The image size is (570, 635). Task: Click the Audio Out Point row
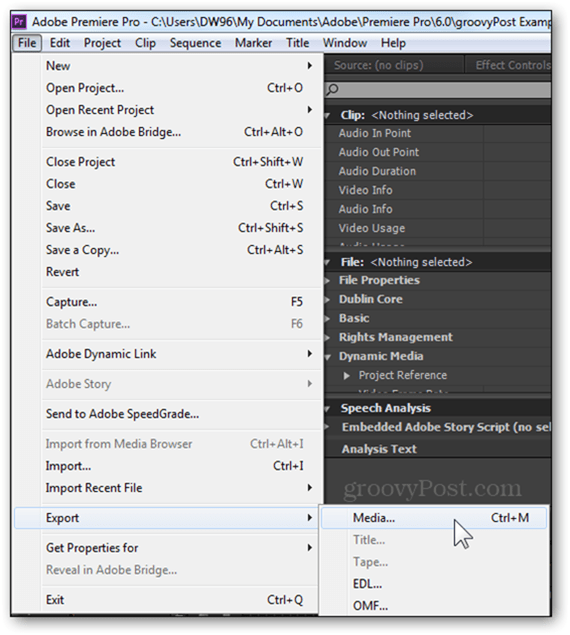(438, 152)
